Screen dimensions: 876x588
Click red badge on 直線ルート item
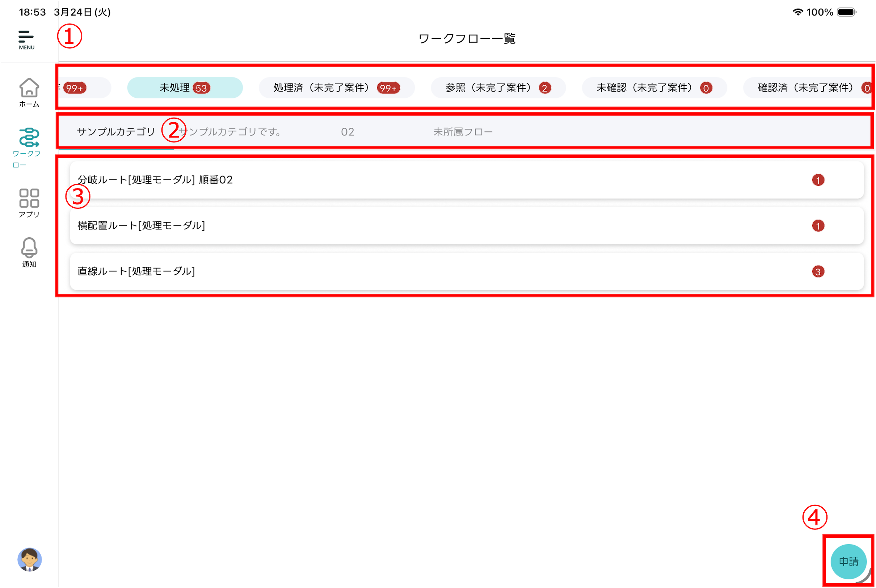tap(818, 271)
